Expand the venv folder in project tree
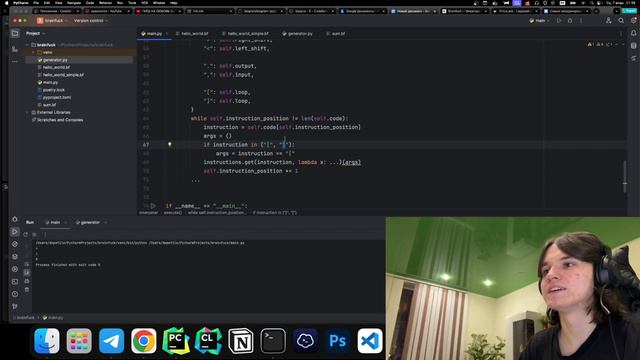 coord(33,52)
